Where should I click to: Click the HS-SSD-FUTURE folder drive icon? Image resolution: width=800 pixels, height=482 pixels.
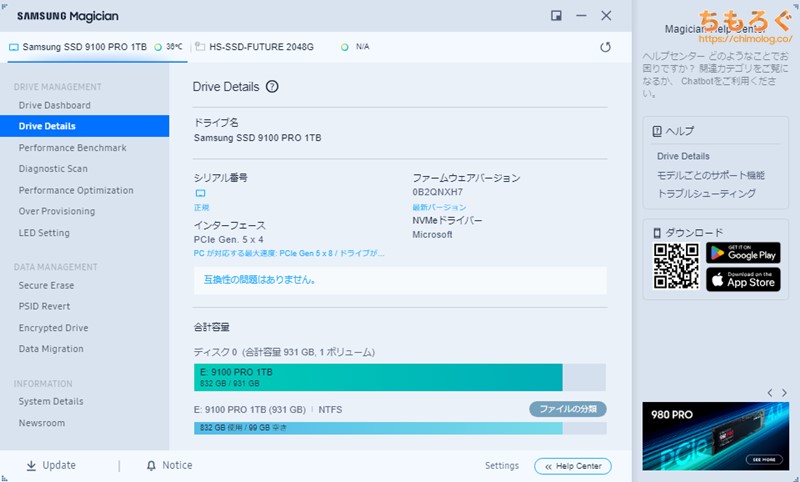pyautogui.click(x=200, y=46)
